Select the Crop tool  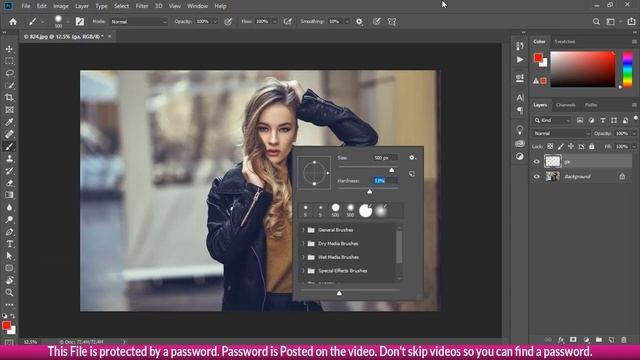pos(9,98)
